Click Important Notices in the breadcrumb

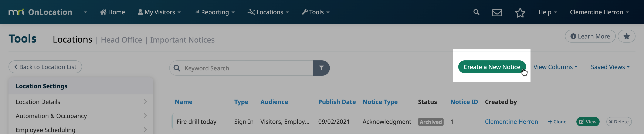click(x=182, y=40)
